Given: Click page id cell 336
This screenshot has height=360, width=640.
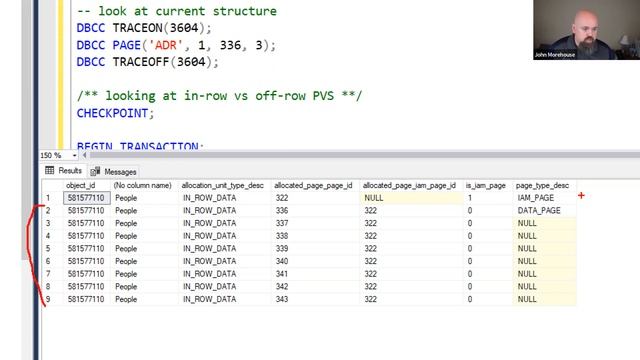Looking at the screenshot, I should 315,211.
